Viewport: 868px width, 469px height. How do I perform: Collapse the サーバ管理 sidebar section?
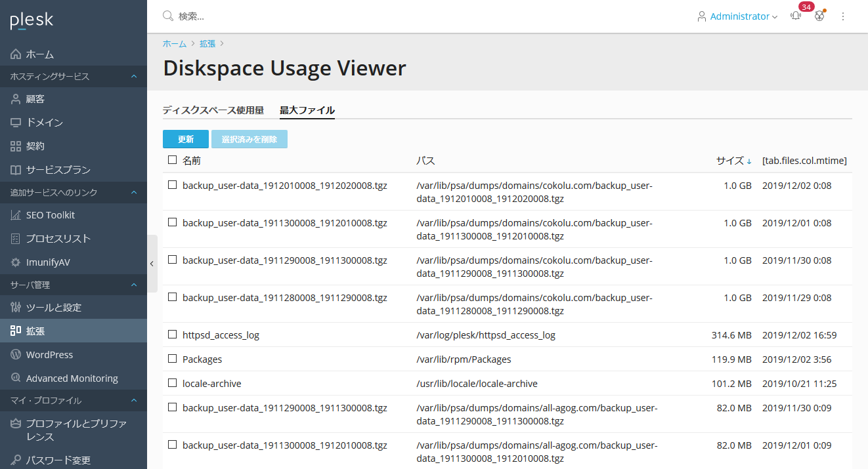134,285
